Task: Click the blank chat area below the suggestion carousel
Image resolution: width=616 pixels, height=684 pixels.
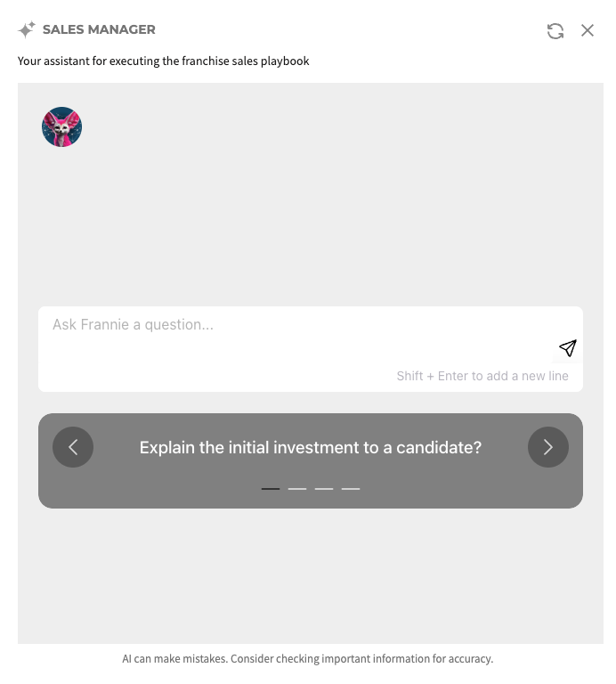Action: click(311, 576)
